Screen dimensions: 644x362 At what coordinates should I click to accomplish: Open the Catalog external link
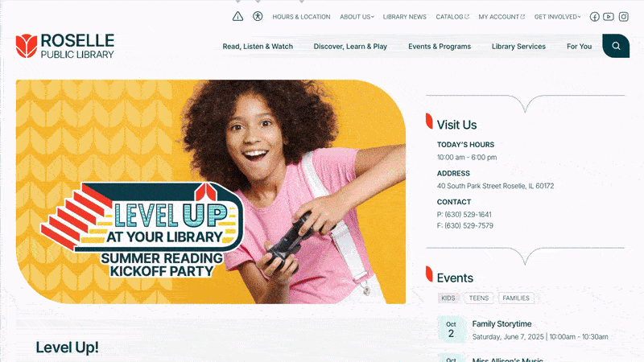click(x=452, y=17)
